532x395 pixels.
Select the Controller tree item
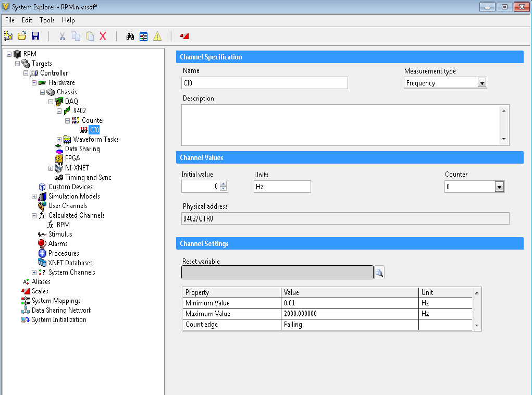coord(54,73)
